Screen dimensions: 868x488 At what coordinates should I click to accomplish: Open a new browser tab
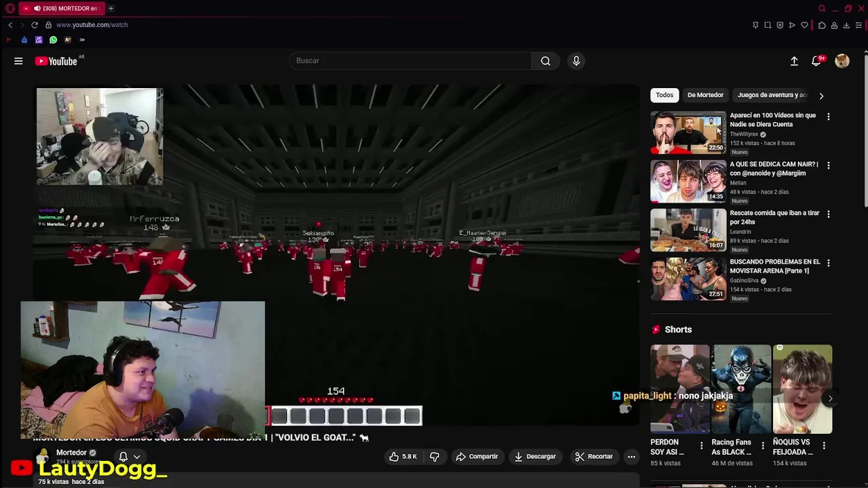(111, 8)
